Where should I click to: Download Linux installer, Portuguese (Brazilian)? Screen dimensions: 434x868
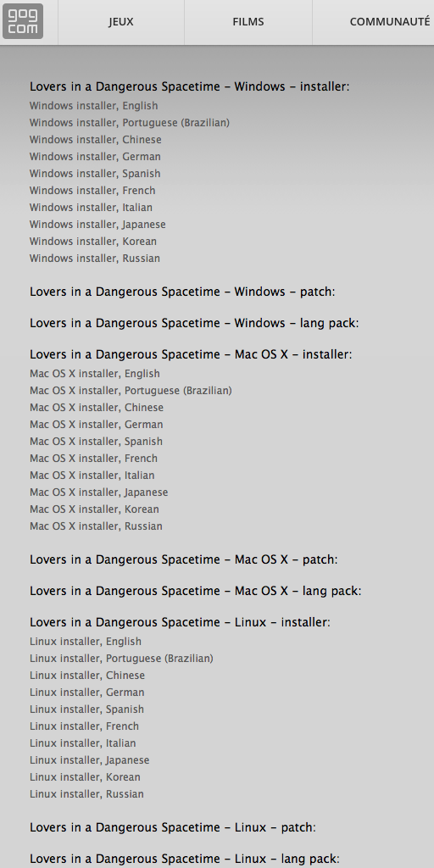tap(121, 659)
